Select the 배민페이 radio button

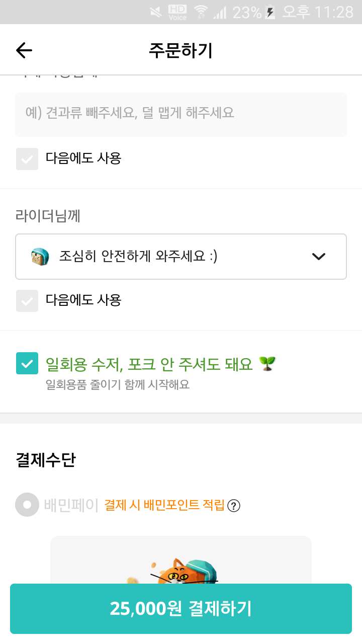(27, 505)
